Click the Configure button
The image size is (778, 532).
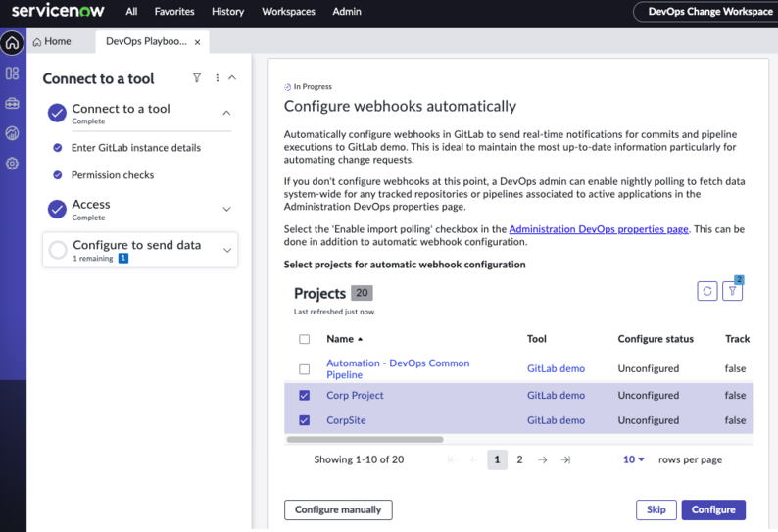point(713,509)
